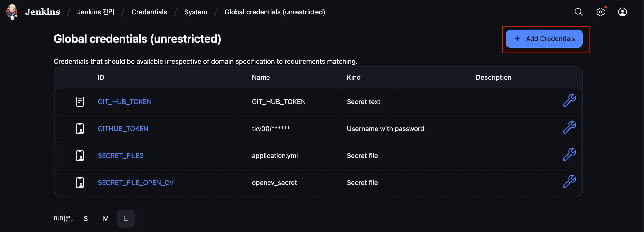
Task: Click the document icon beside GIT_HUB_TOKEN
Action: pyautogui.click(x=80, y=102)
